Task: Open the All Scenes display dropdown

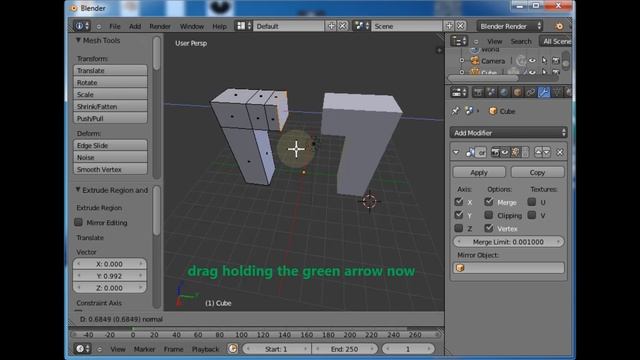Action: click(556, 41)
